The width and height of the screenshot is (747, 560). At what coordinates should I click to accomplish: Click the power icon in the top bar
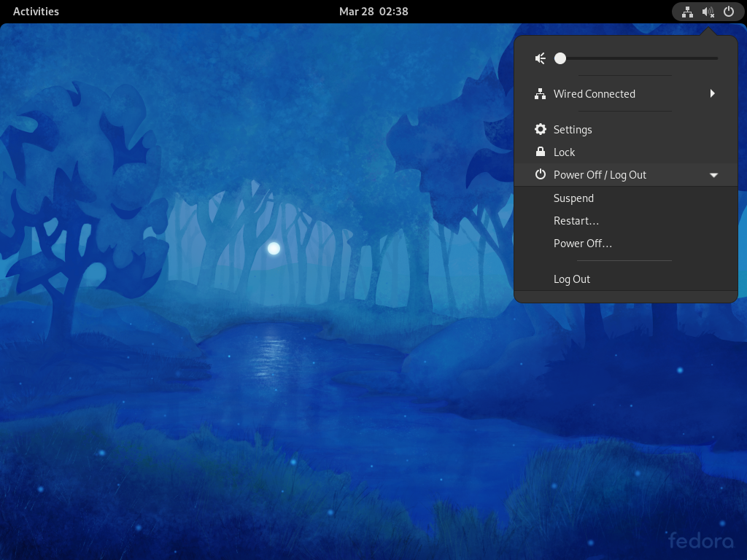pyautogui.click(x=728, y=12)
